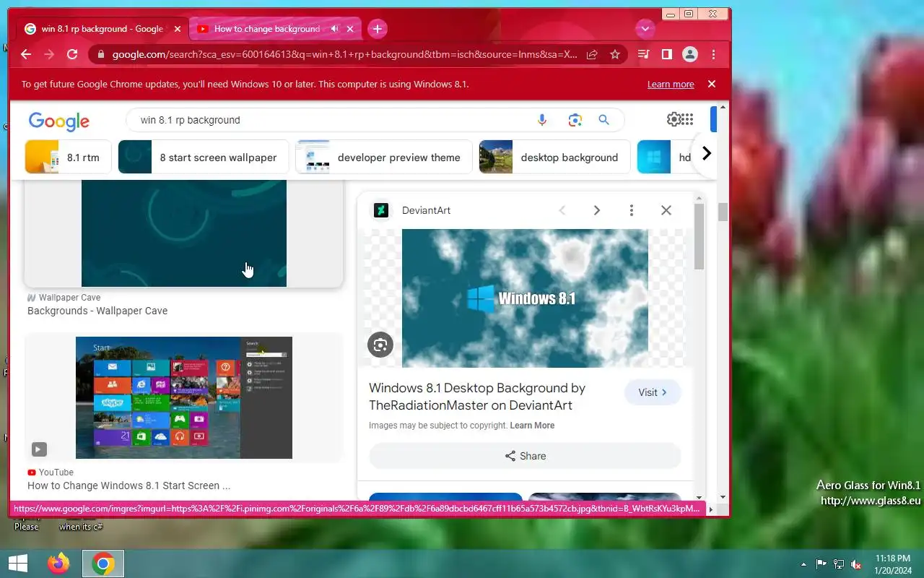Open 'Windows 8.1 Desktop Background by TheRadiationMaster' title
Image resolution: width=924 pixels, height=578 pixels.
click(x=477, y=397)
